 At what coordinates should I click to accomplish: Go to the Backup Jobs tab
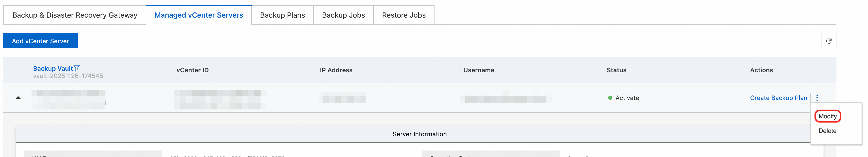[x=343, y=15]
